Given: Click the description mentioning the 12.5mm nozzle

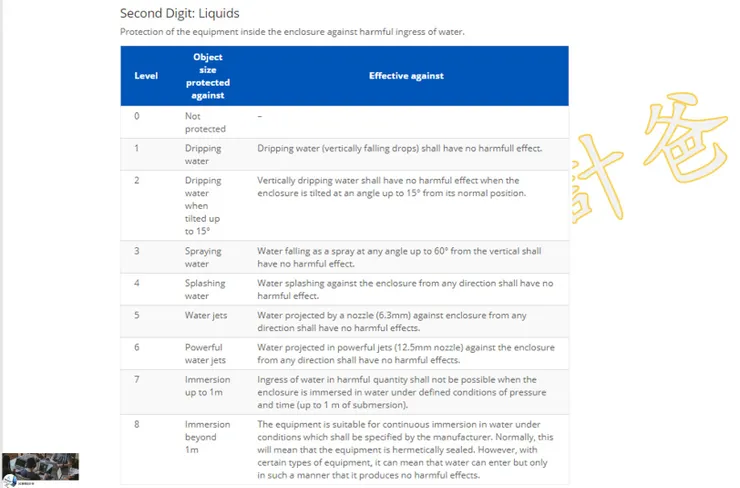Looking at the screenshot, I should point(405,353).
